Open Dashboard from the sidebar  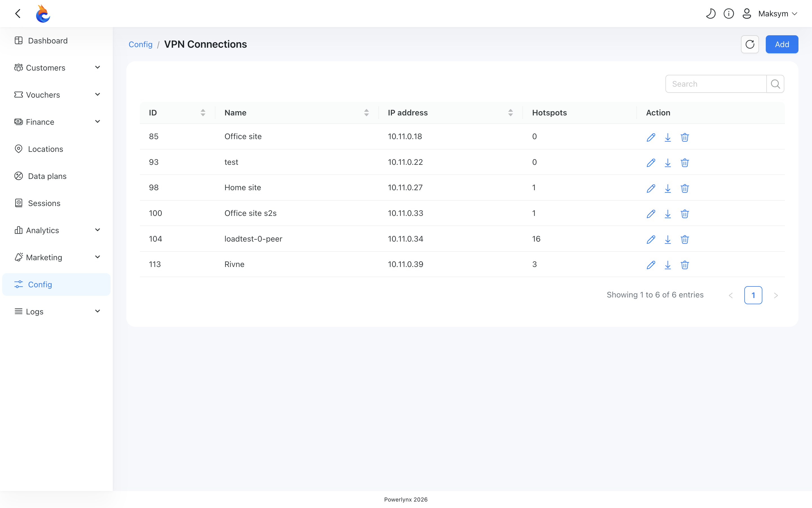(x=56, y=41)
